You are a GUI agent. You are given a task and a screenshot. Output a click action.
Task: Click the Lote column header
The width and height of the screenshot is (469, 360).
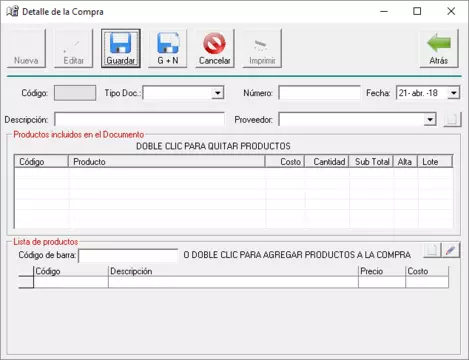435,162
